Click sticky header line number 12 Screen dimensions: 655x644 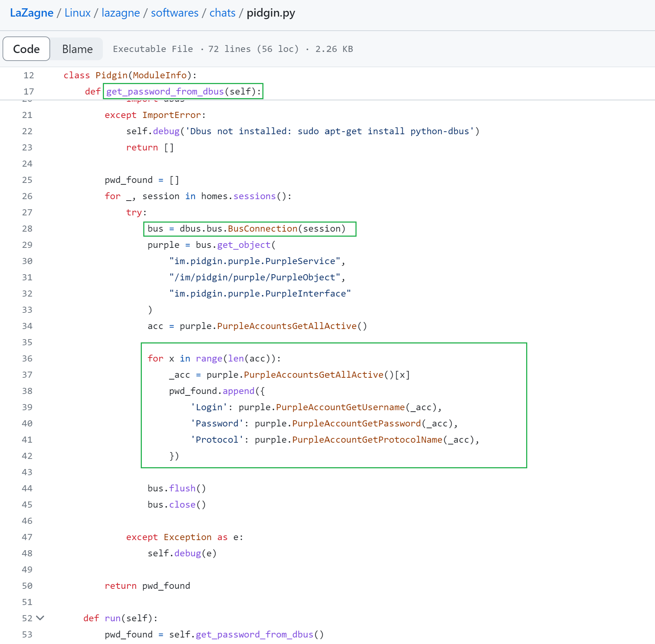click(29, 75)
